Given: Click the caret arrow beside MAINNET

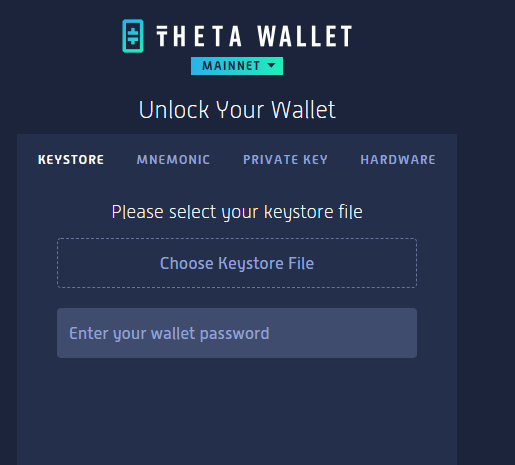Looking at the screenshot, I should coord(272,65).
